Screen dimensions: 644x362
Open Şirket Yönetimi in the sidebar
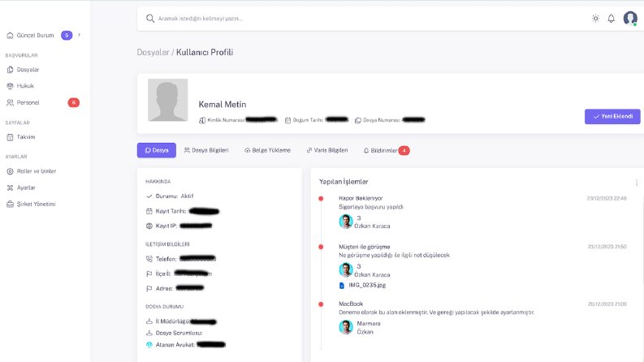point(36,204)
